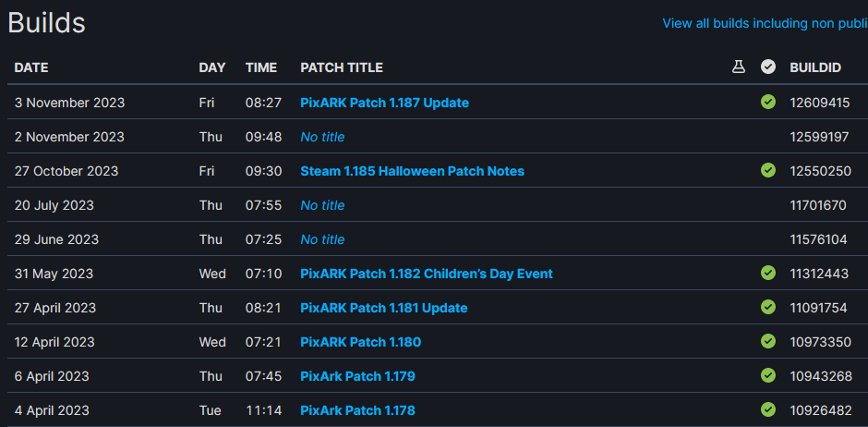
Task: Open 'No title' build from 20 July 2023
Action: point(322,205)
